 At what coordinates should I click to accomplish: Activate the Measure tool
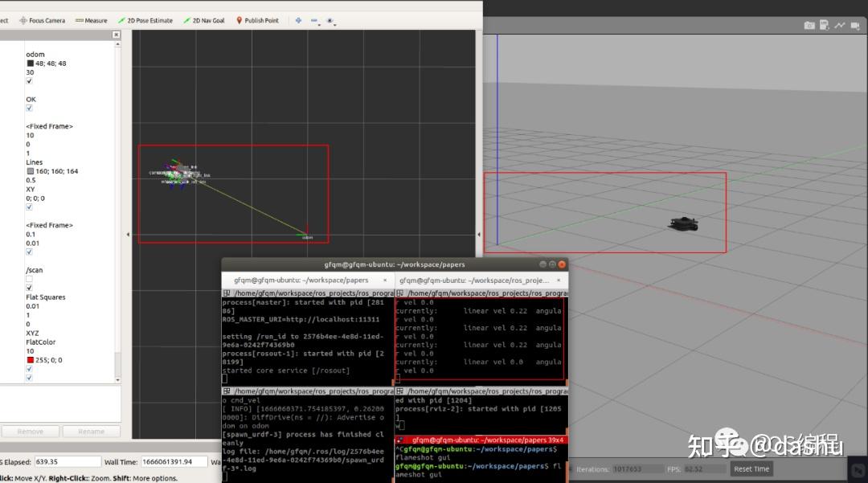(x=90, y=20)
